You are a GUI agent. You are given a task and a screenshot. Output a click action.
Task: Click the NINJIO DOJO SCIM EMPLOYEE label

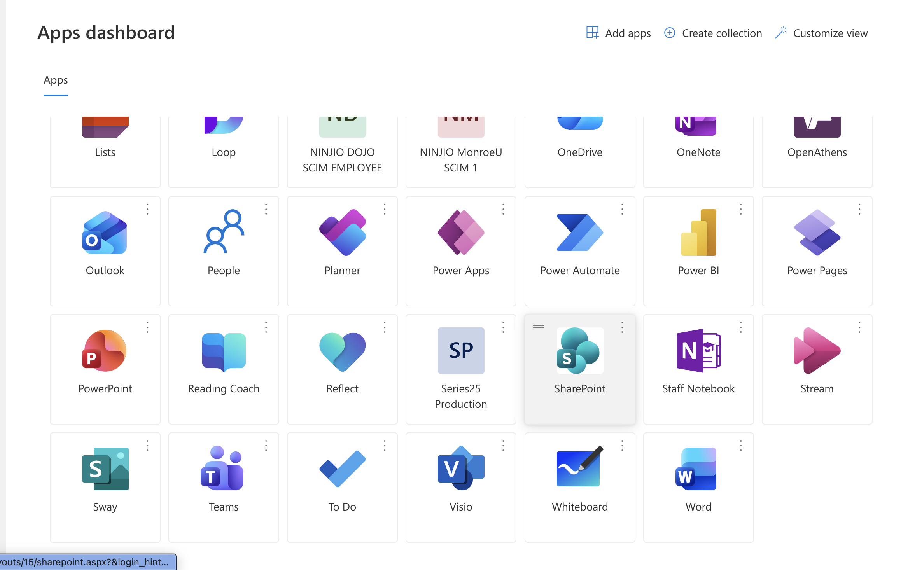(342, 160)
